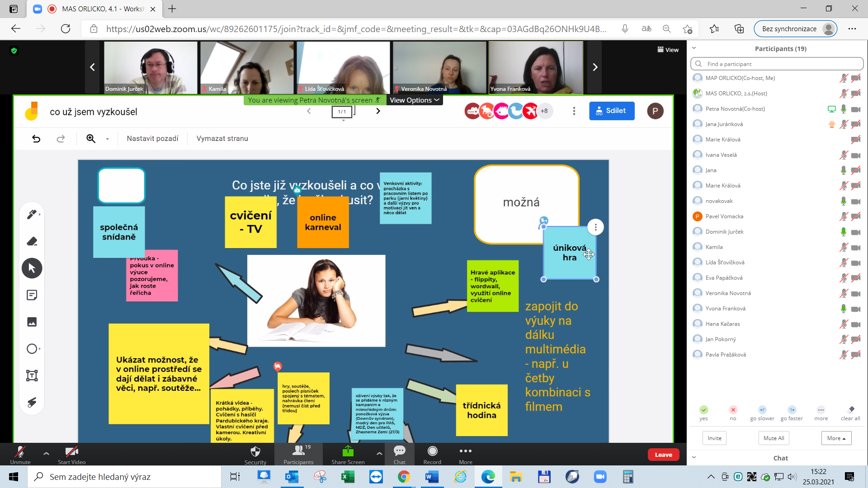Select the circle shape tool
868x488 pixels.
click(32, 349)
